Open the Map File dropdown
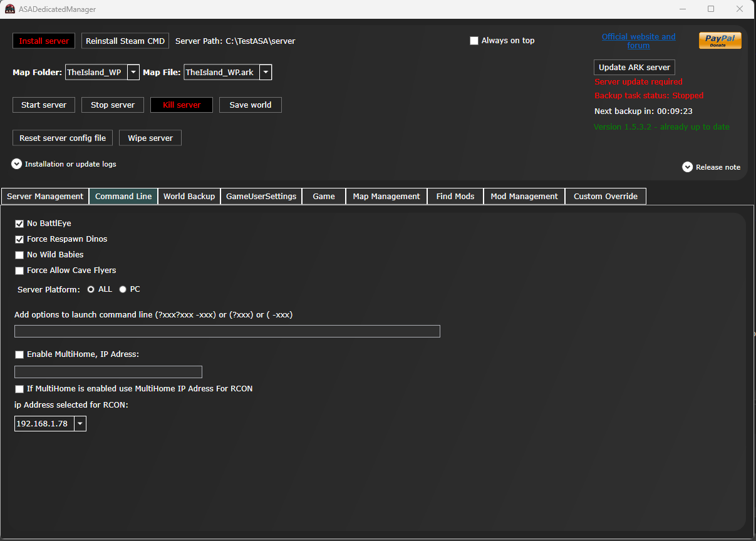 (x=265, y=72)
